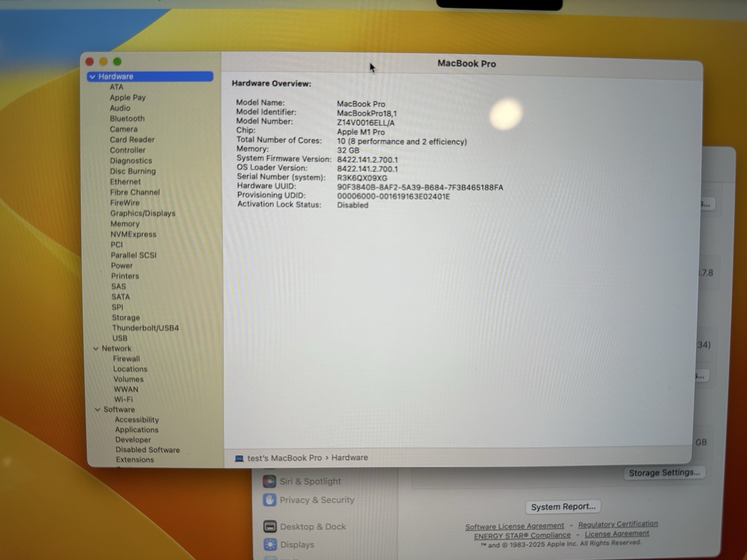The width and height of the screenshot is (747, 560).
Task: Open the Siri & Spotlight label in Settings
Action: coord(310,481)
